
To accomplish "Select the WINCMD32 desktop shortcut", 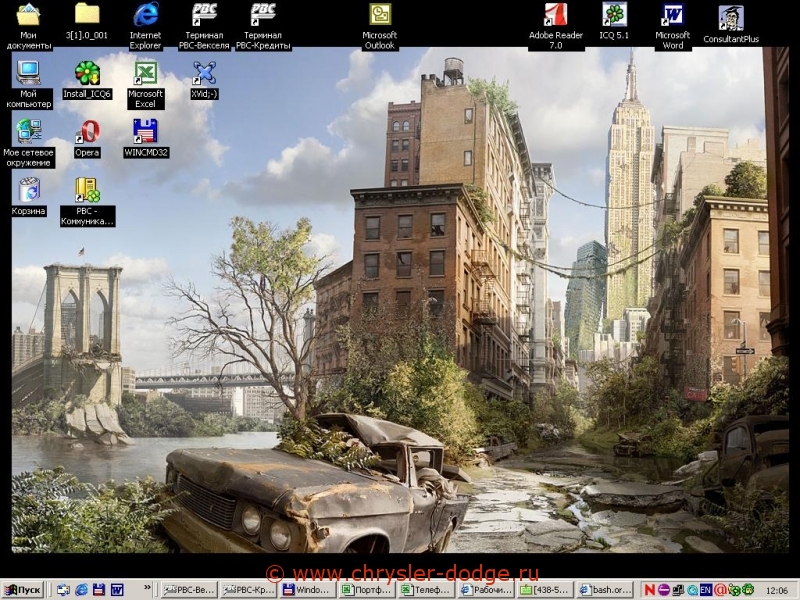I will point(145,139).
